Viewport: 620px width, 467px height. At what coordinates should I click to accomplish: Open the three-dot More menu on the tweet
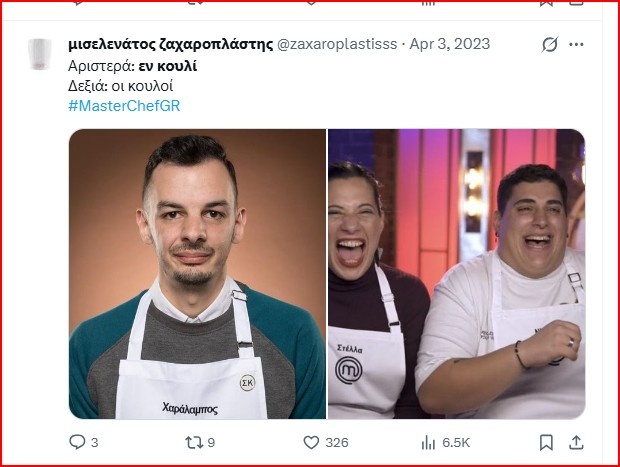tap(576, 44)
